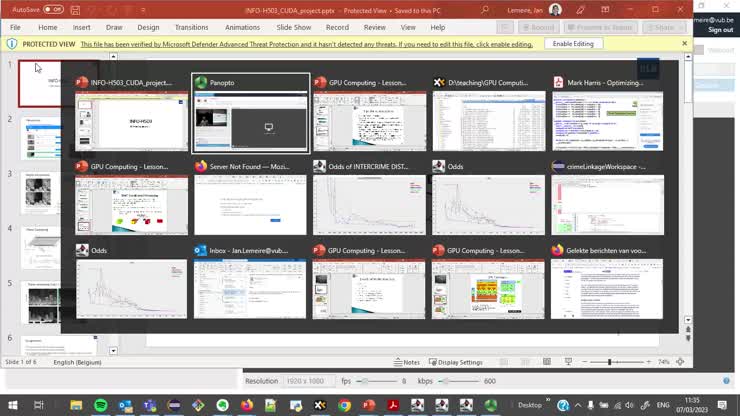This screenshot has width=740, height=416.
Task: Adjust the zoom slider in status bar
Action: (610, 362)
